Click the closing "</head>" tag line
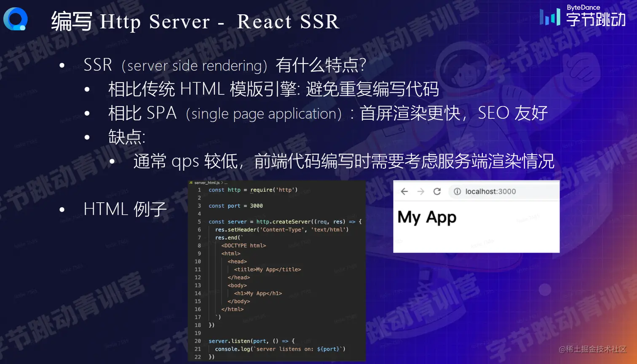Screen dimensions: 637x364 point(239,278)
